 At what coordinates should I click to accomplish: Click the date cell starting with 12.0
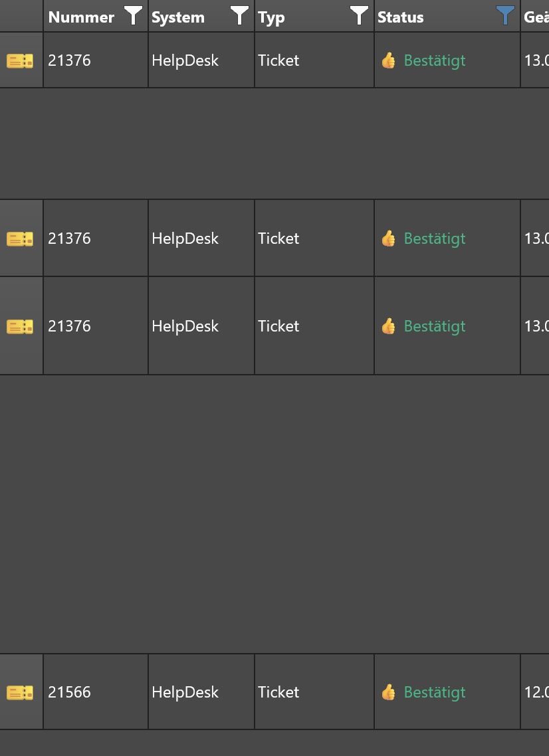[535, 692]
